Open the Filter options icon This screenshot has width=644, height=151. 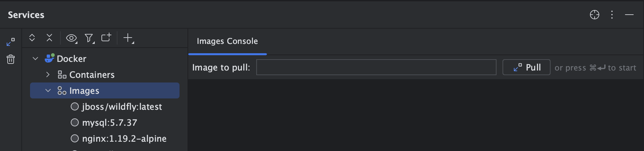coord(89,38)
